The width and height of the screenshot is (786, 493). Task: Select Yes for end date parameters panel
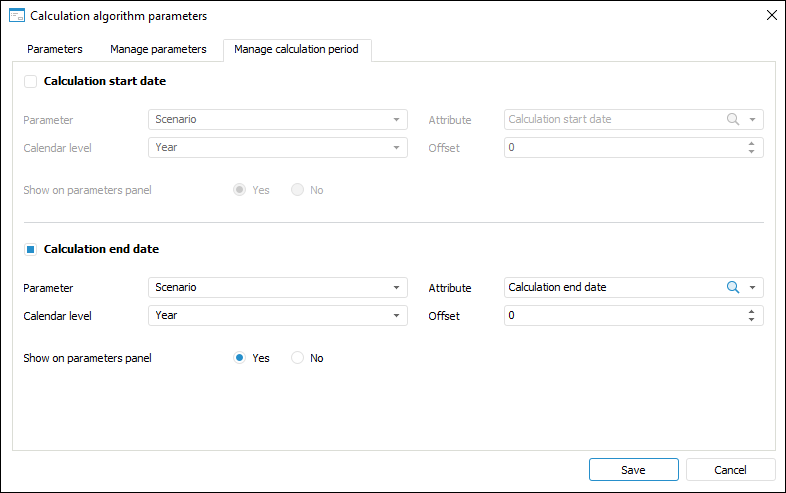[x=239, y=358]
